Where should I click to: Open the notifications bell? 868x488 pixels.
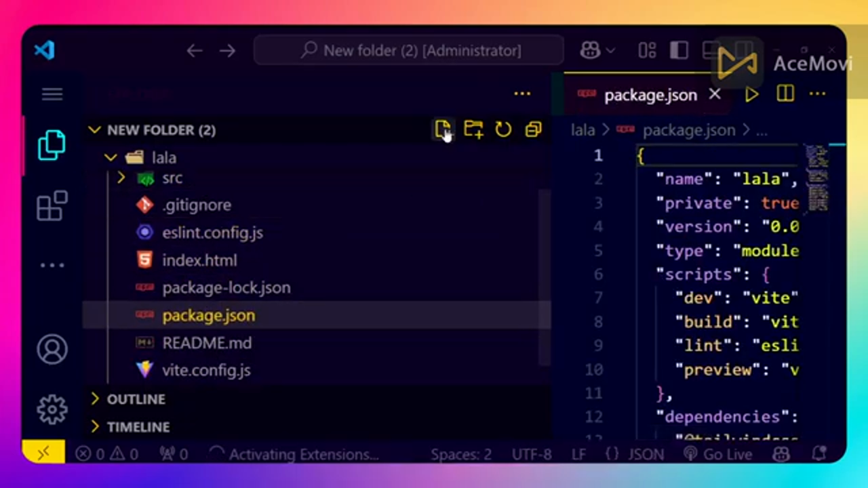coord(819,454)
